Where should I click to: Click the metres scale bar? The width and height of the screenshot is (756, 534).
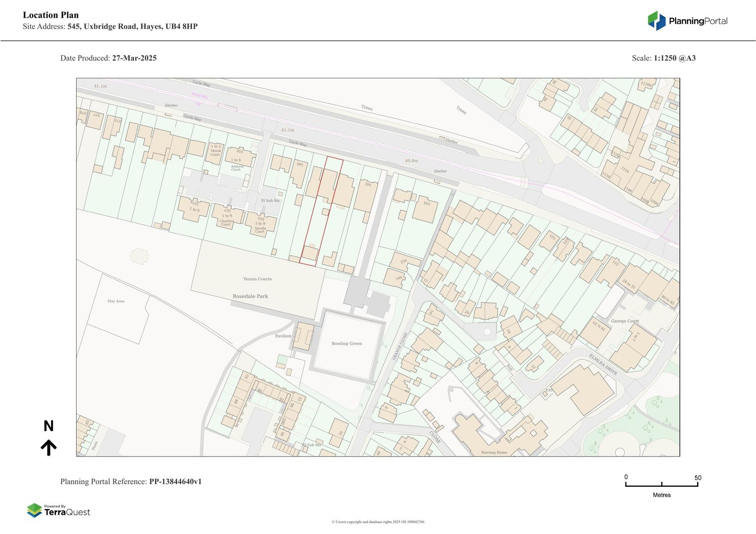coord(661,484)
